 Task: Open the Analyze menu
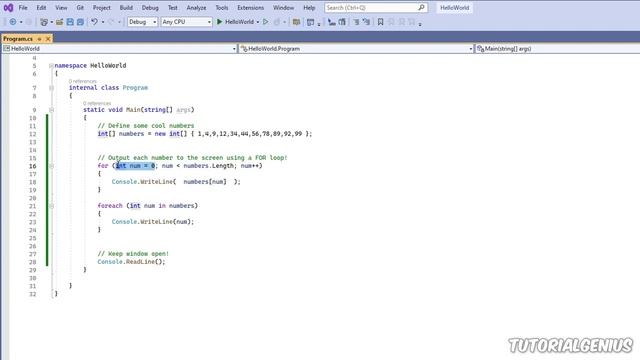[196, 8]
